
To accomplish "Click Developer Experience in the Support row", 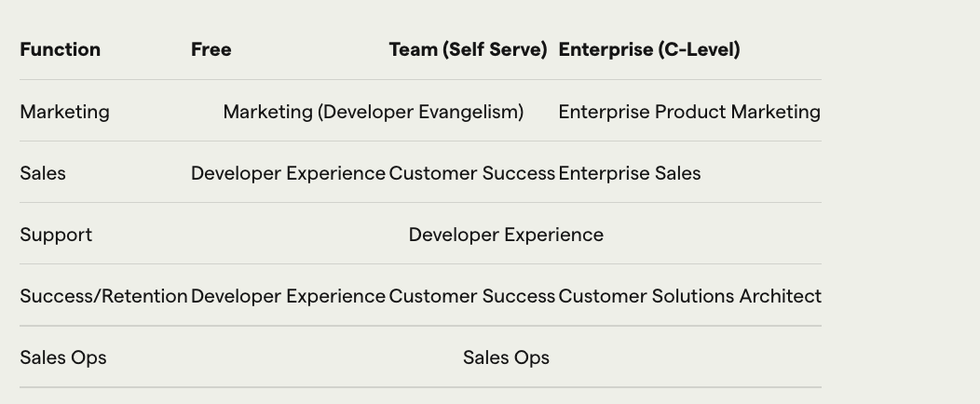I will point(506,235).
